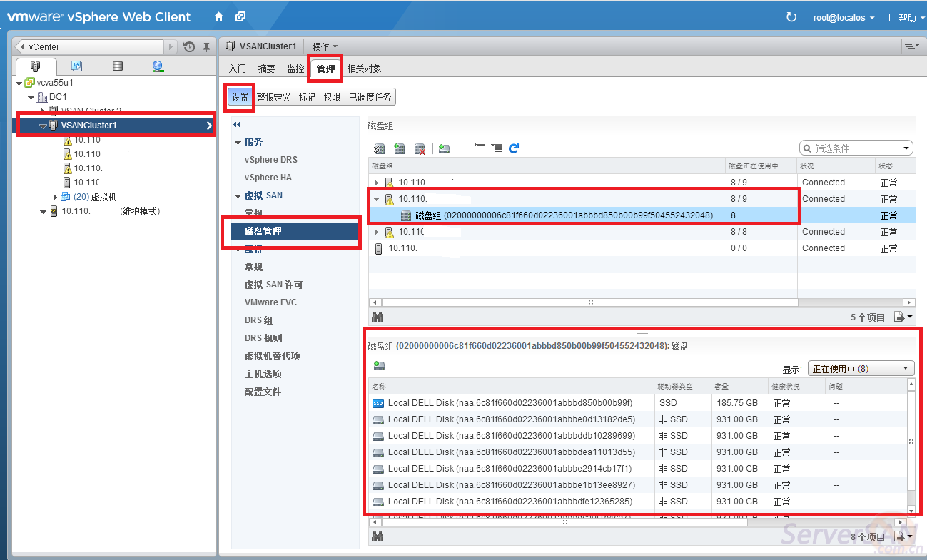The height and width of the screenshot is (560, 927).
Task: Collapse the 服务 section in settings menu
Action: click(x=238, y=143)
